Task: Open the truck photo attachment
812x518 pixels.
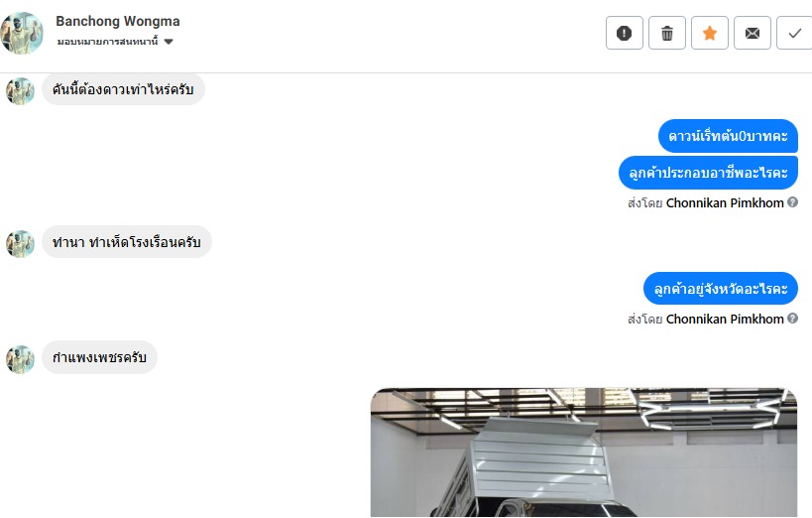Action: click(x=584, y=453)
